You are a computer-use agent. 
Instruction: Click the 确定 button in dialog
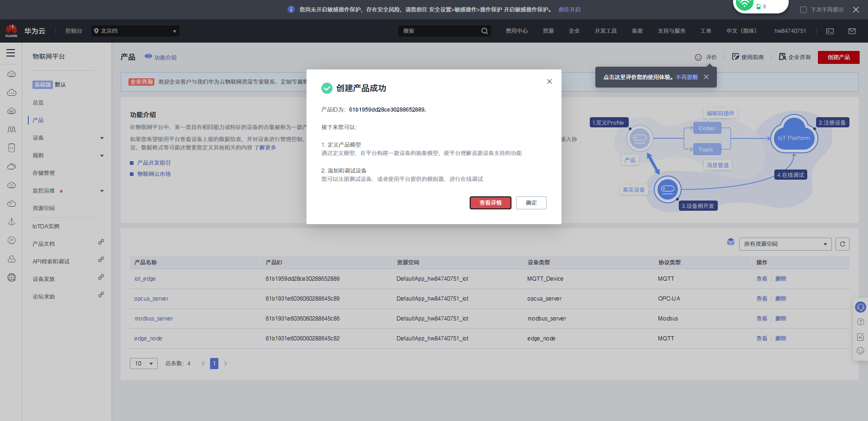point(531,203)
